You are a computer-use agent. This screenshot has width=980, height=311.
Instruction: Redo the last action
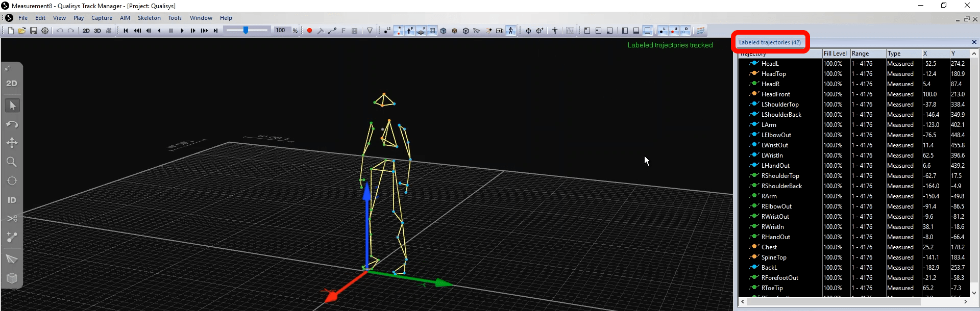[x=71, y=31]
